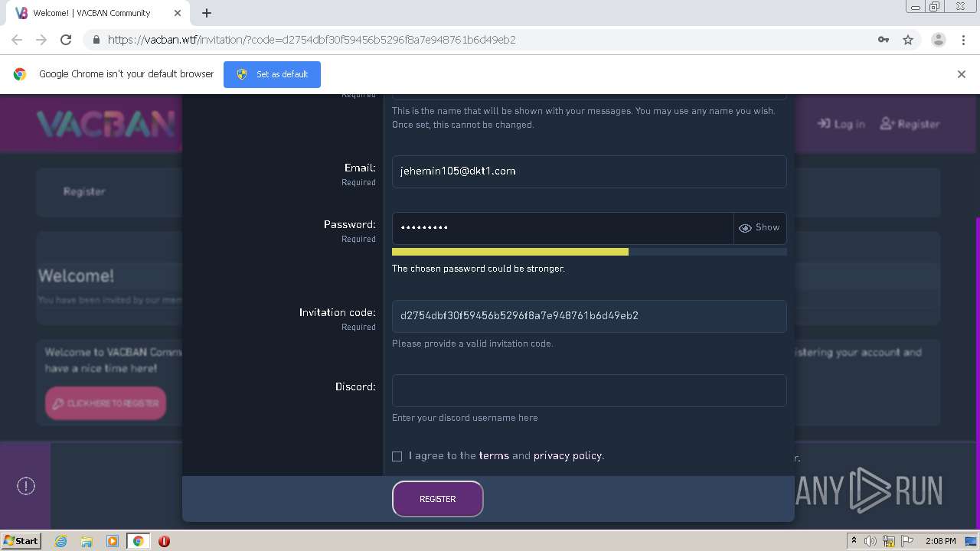Click the Password input field
Image resolution: width=980 pixels, height=551 pixels.
[563, 228]
